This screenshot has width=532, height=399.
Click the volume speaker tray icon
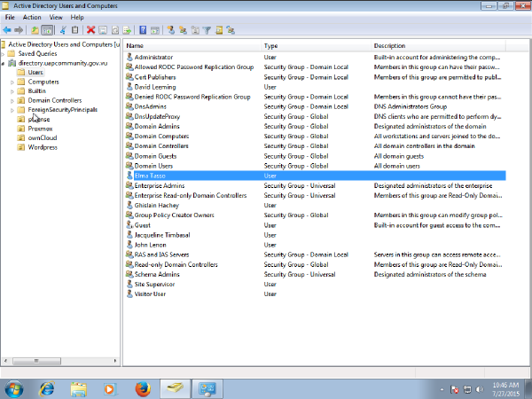480,389
